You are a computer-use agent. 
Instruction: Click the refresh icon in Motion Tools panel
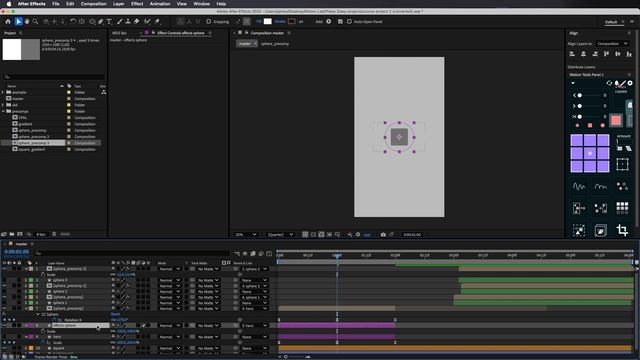click(x=609, y=83)
